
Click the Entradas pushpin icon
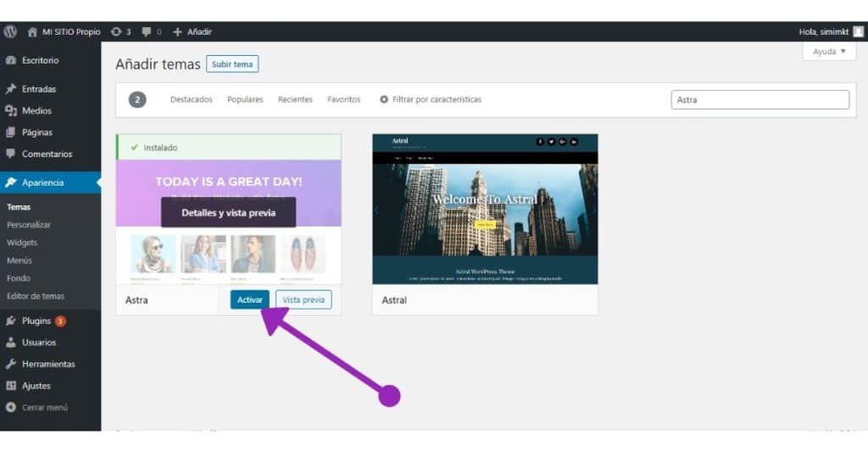(10, 88)
